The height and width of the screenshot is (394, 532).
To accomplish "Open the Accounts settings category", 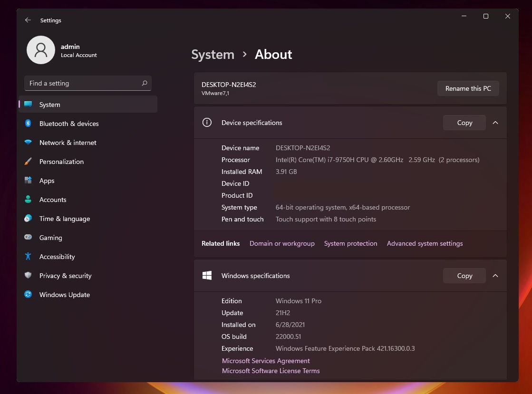I will (53, 200).
